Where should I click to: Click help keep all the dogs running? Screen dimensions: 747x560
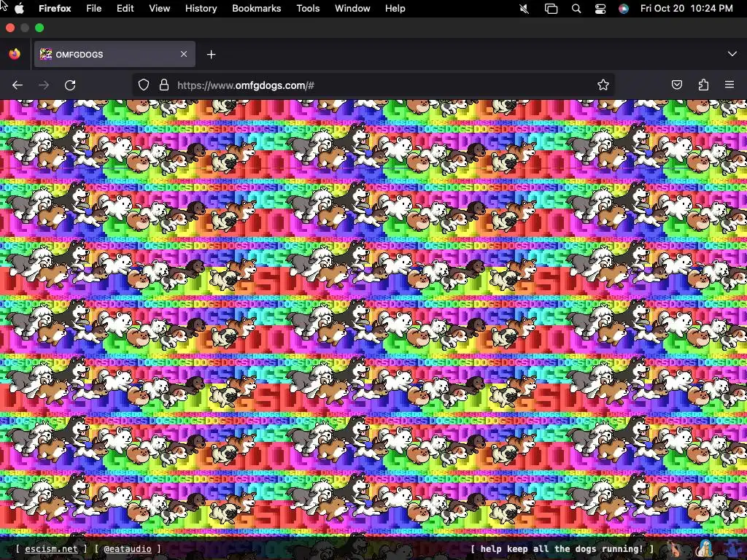(562, 549)
